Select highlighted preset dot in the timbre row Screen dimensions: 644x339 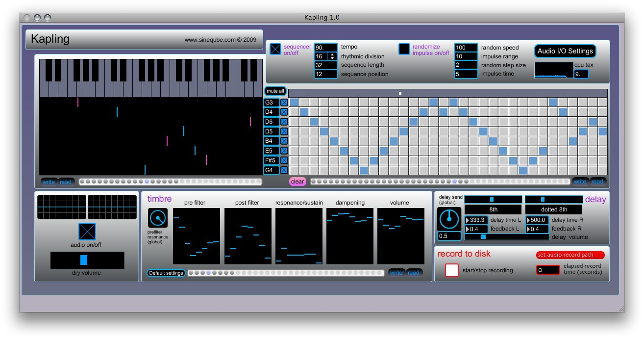pyautogui.click(x=208, y=273)
